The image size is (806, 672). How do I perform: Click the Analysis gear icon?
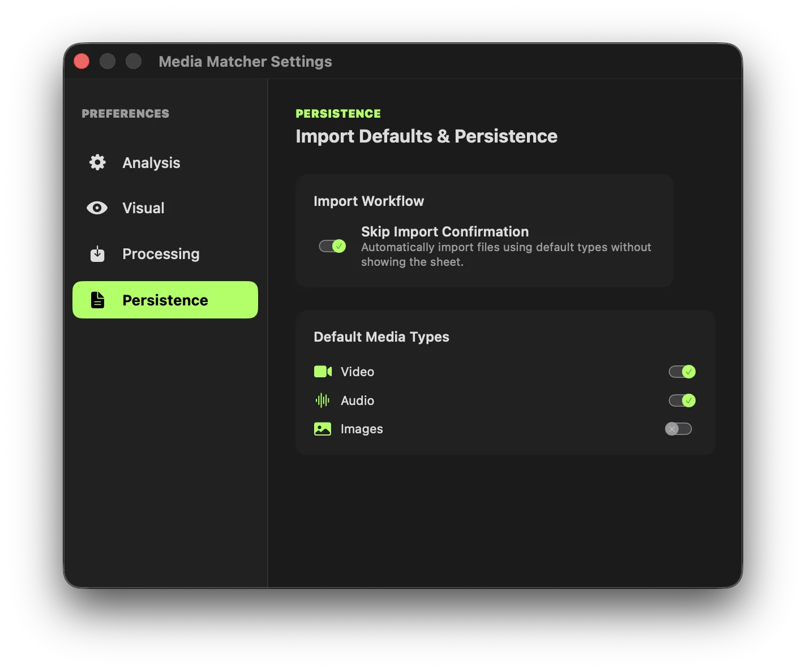pyautogui.click(x=97, y=162)
